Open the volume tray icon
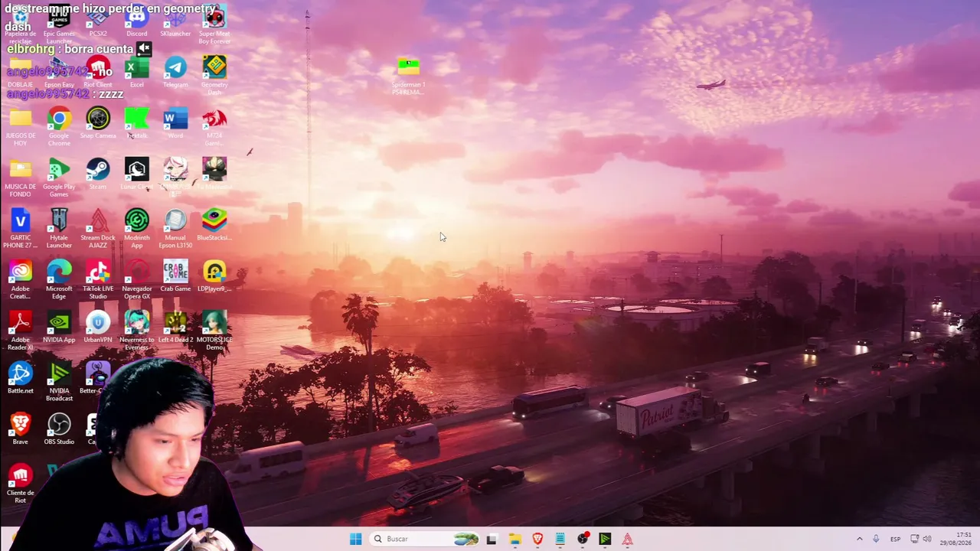980x551 pixels. 926,539
